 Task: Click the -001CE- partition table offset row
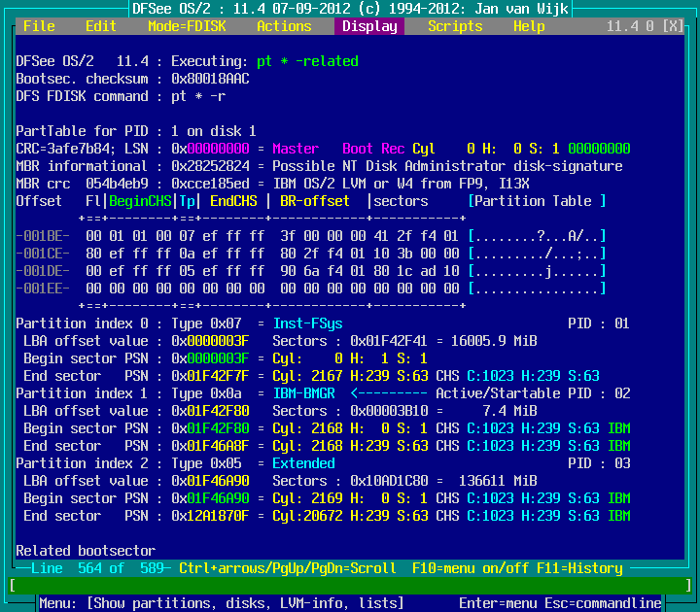(x=43, y=254)
